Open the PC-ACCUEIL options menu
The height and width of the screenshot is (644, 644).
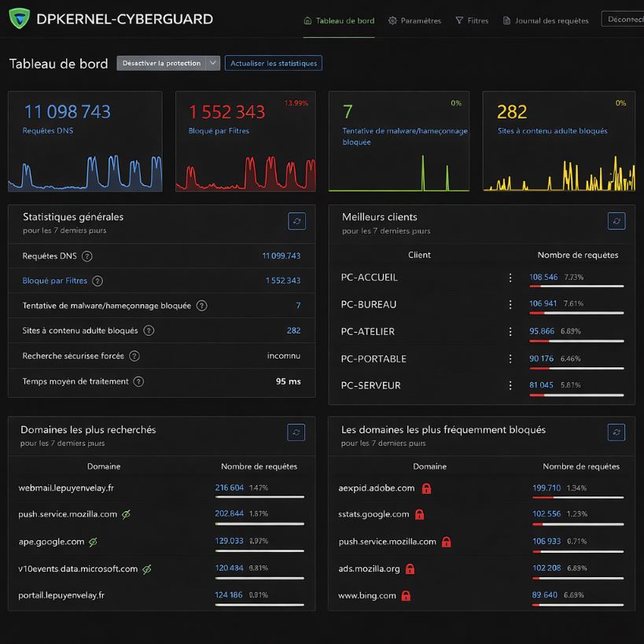510,278
